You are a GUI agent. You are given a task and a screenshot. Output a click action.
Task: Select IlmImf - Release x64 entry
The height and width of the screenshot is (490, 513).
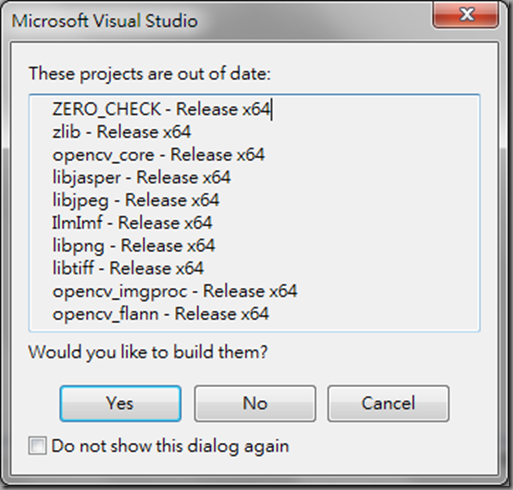[x=132, y=223]
